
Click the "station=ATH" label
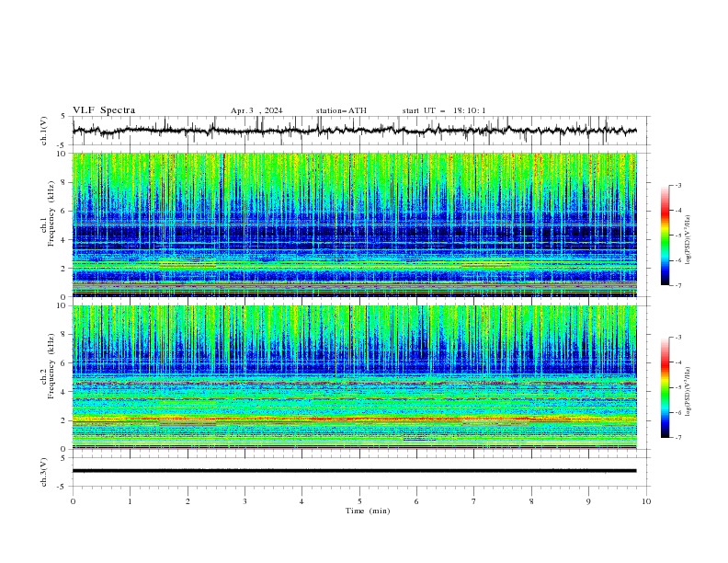pyautogui.click(x=341, y=110)
